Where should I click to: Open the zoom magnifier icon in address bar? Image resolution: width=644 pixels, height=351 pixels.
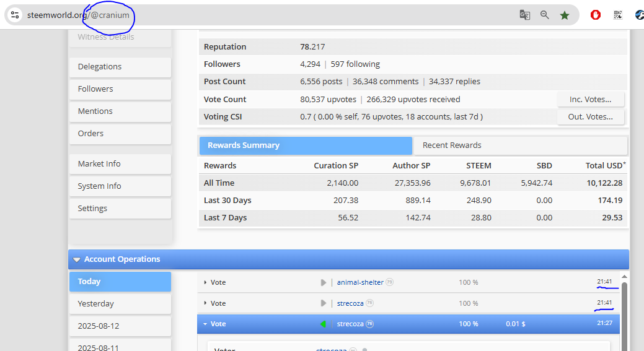coord(545,15)
